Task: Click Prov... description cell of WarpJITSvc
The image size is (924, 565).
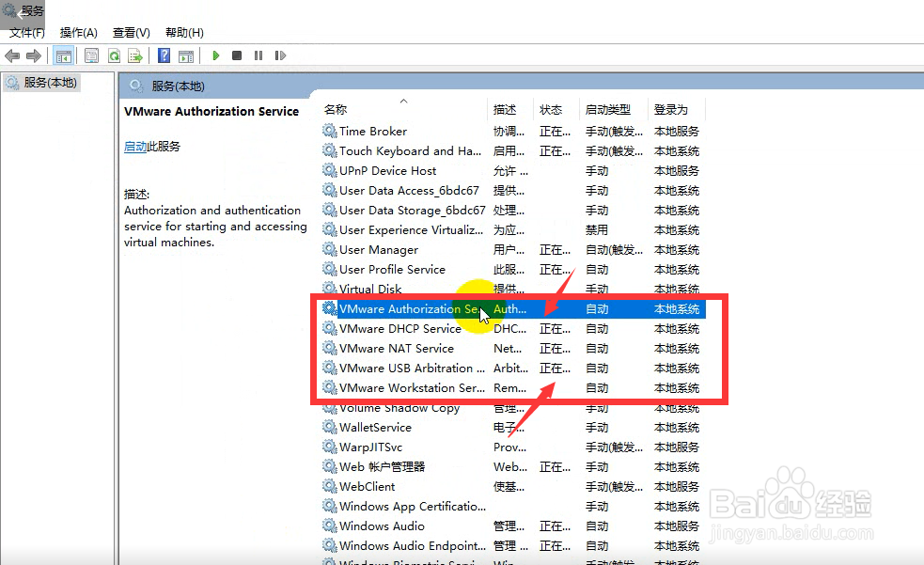Action: tap(509, 447)
